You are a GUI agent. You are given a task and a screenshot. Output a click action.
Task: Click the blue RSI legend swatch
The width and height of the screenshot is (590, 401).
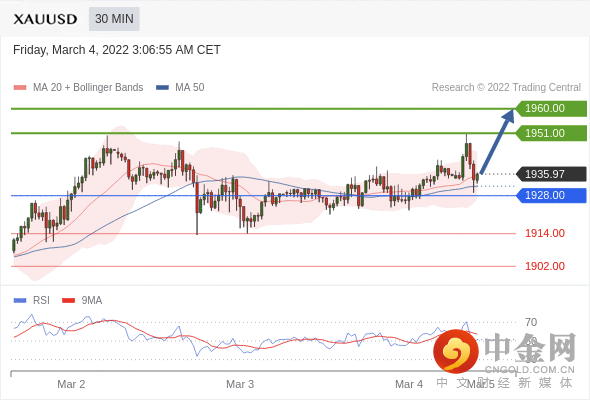click(20, 301)
